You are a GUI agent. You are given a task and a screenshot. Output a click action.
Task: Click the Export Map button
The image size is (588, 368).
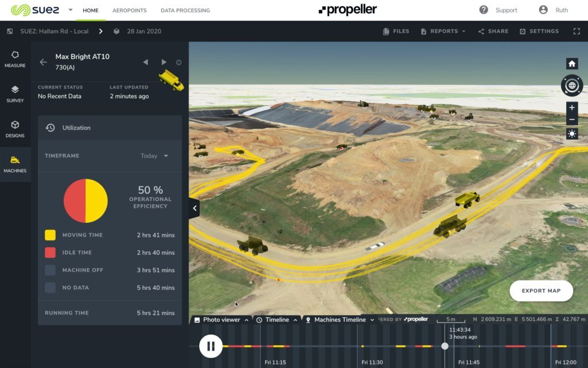tap(540, 291)
